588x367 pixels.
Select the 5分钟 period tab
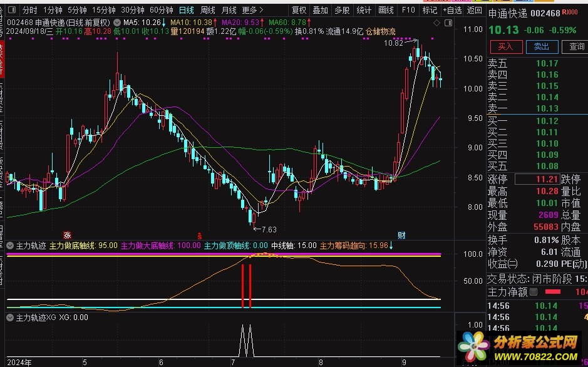[x=77, y=10]
